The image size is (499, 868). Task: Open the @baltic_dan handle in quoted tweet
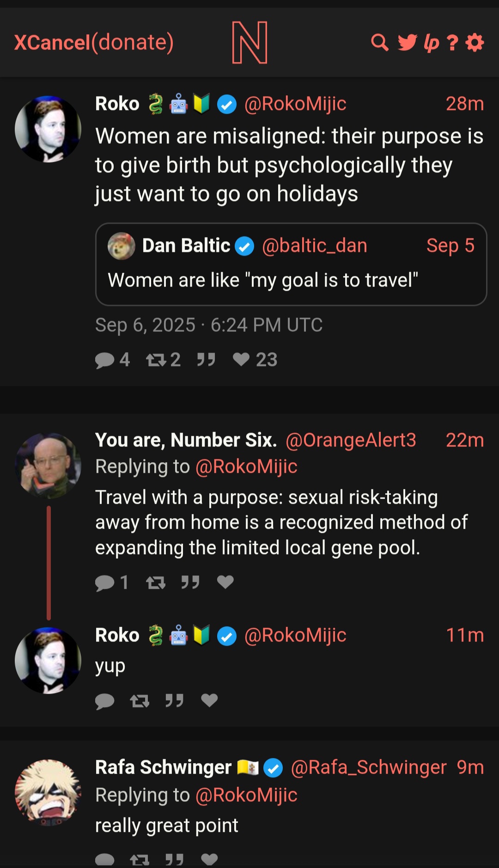click(x=314, y=245)
